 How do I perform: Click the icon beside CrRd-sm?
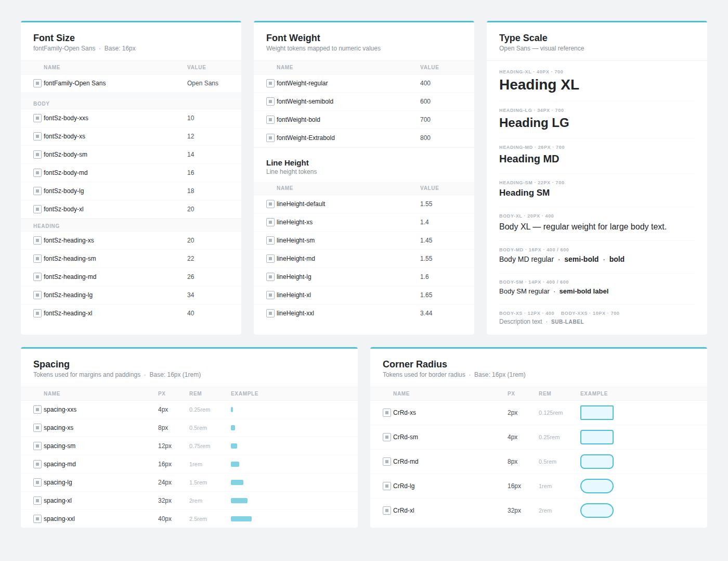pyautogui.click(x=387, y=437)
